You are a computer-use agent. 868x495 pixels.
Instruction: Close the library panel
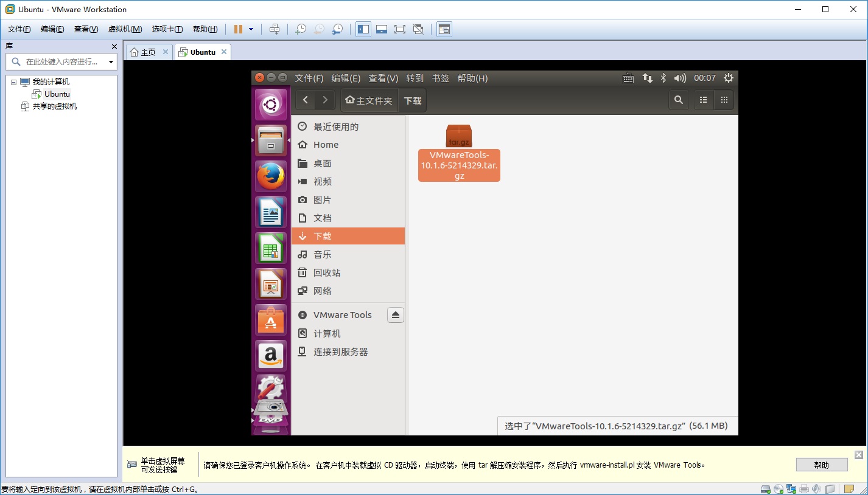[114, 46]
